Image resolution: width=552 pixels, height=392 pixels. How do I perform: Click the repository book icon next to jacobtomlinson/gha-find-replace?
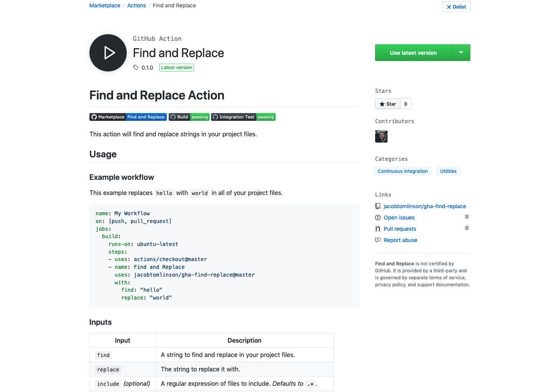pos(378,206)
